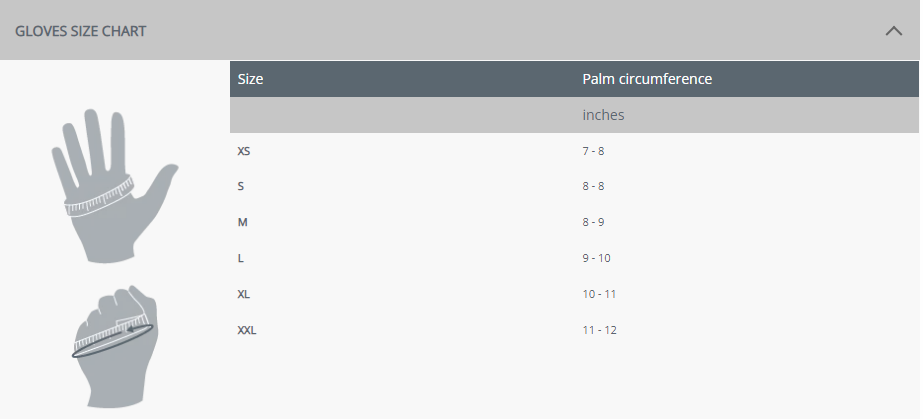The width and height of the screenshot is (923, 419).
Task: Click the Gloves Size Chart title
Action: pyautogui.click(x=81, y=31)
